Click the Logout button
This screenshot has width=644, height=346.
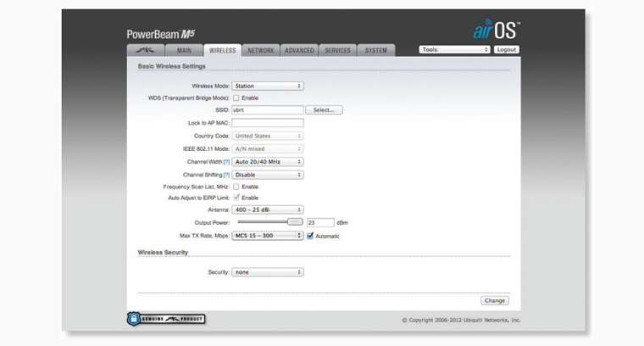click(x=507, y=49)
